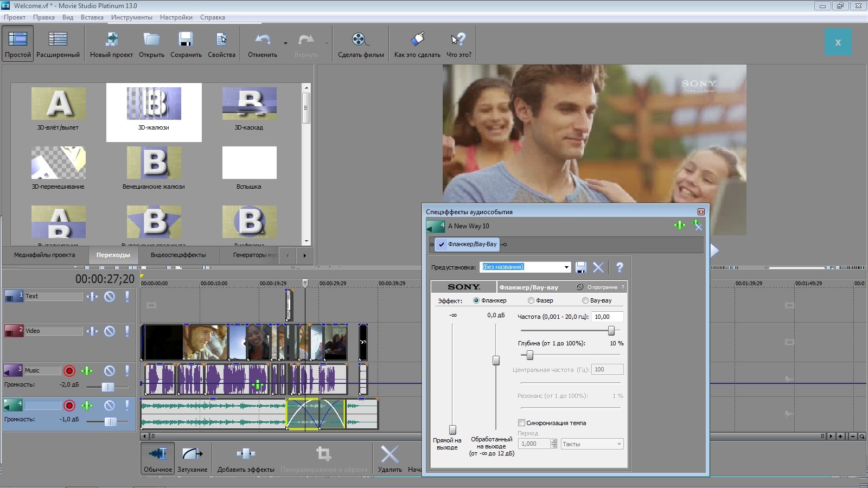Select the Фазер radio button
The height and width of the screenshot is (488, 868).
point(531,301)
